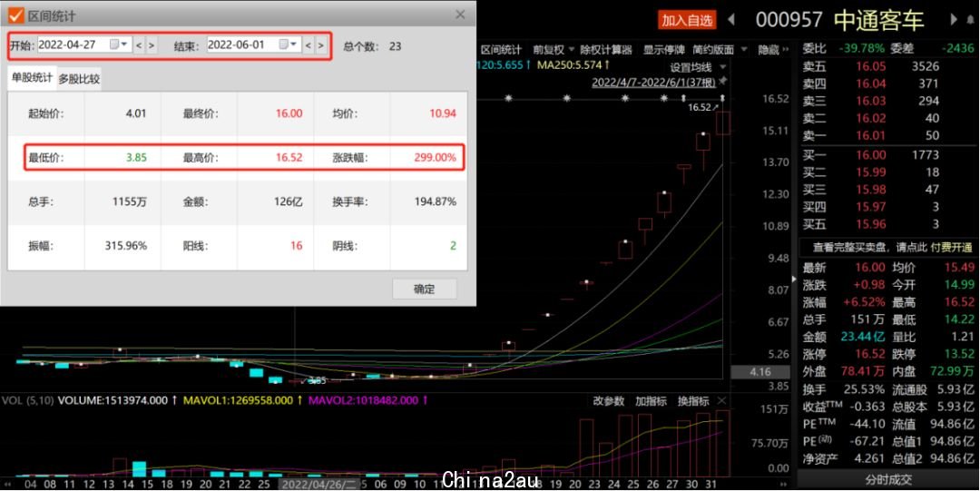
Task: Click the 均价 value 10.94 in dialog
Action: coord(443,113)
